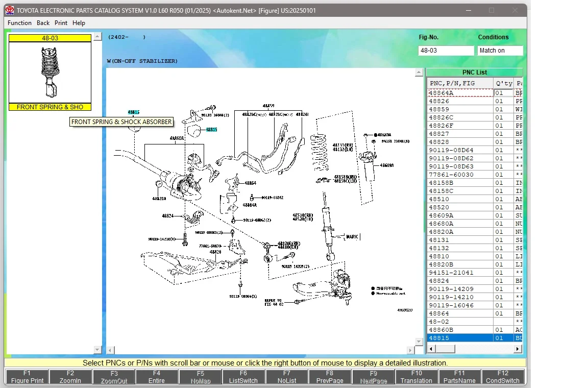Click the 48864 label in the diagram
This screenshot has width=588, height=388.
coord(251,183)
